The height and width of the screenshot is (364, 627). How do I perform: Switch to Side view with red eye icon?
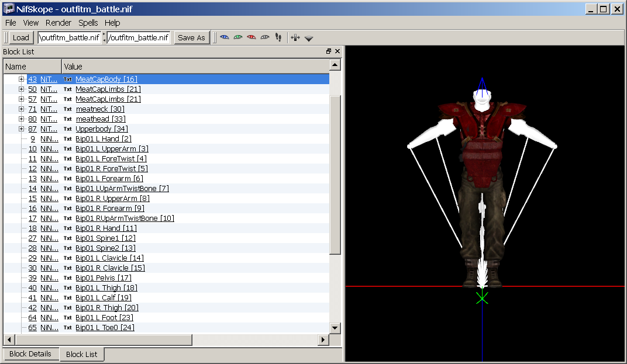[x=252, y=37]
